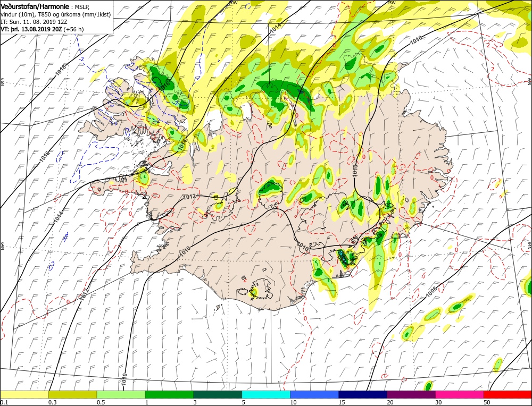
Task: Click the '20W' longitude label
Action: coord(233,2)
